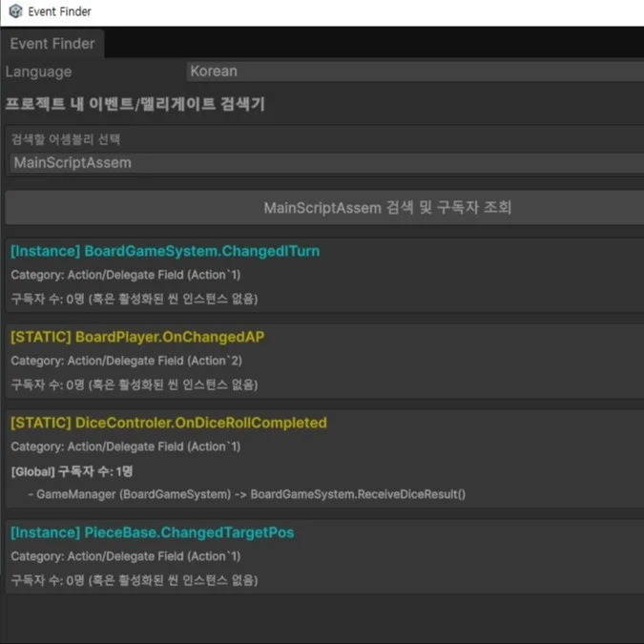Open the MainScriptAssem assembly dropdown
Image resolution: width=644 pixels, height=644 pixels.
coord(326,163)
